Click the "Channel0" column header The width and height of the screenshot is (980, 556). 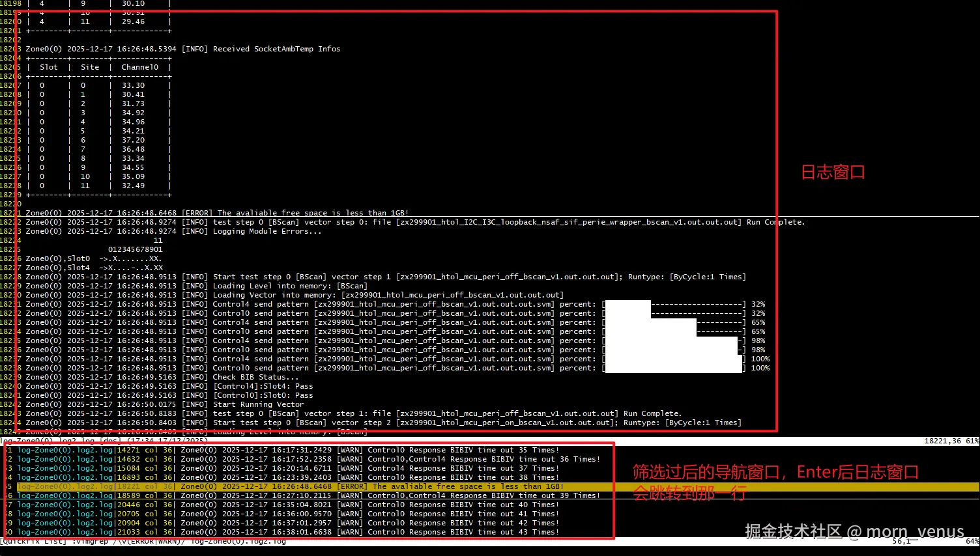click(140, 67)
